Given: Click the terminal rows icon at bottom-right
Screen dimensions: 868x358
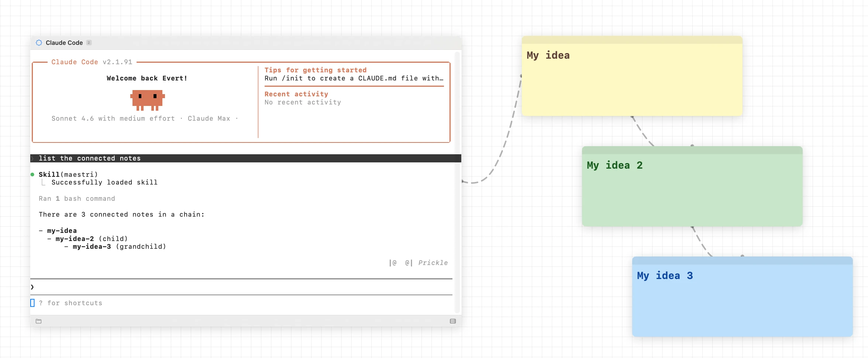Looking at the screenshot, I should [x=453, y=321].
